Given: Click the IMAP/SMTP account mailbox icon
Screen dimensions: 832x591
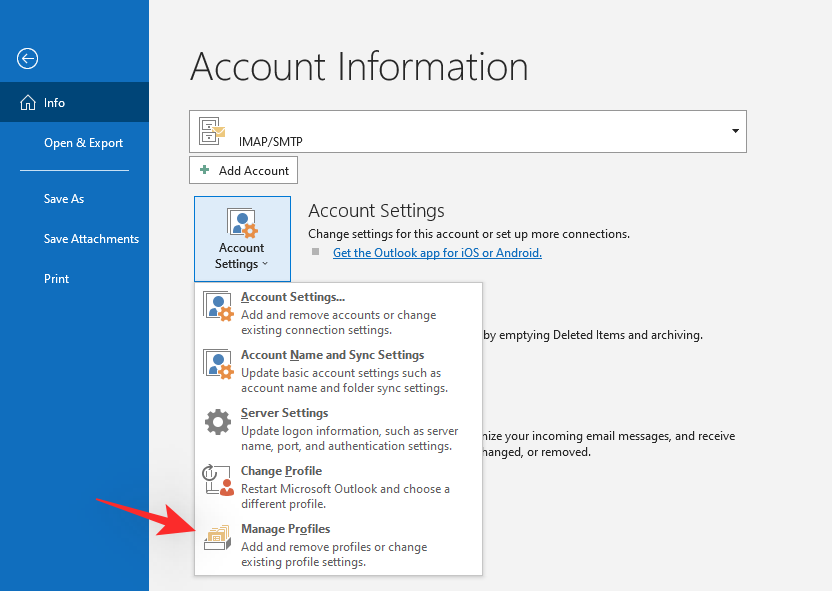Looking at the screenshot, I should pyautogui.click(x=213, y=131).
